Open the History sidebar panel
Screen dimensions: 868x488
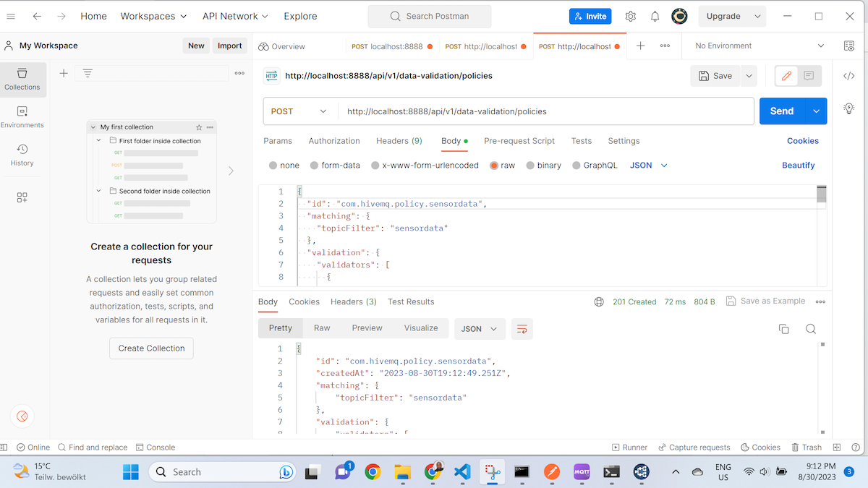[x=22, y=155]
